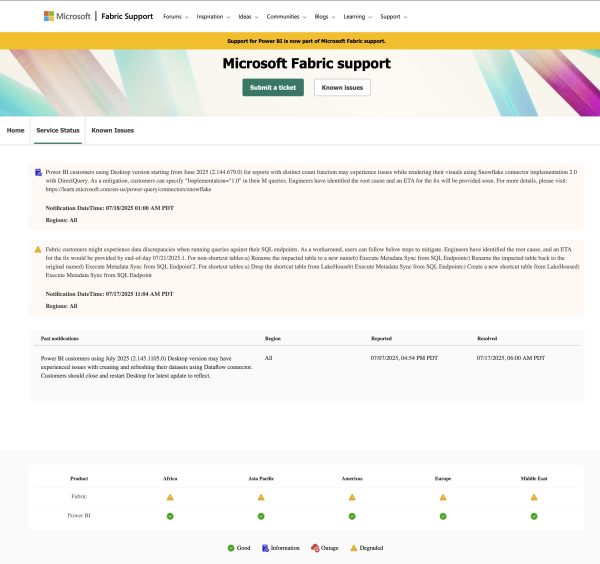
Task: Click the Microsoft Fabric support page heading
Action: [307, 64]
